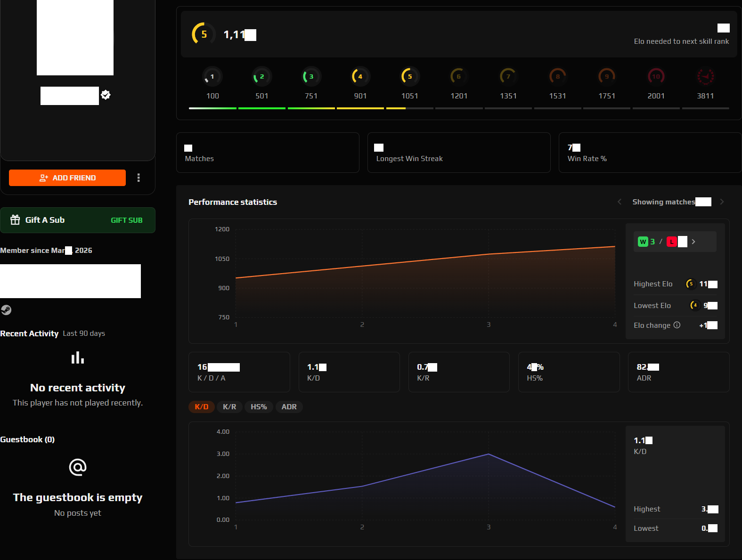Screen dimensions: 742x560
Task: Switch chart to ADR metric
Action: pos(289,407)
